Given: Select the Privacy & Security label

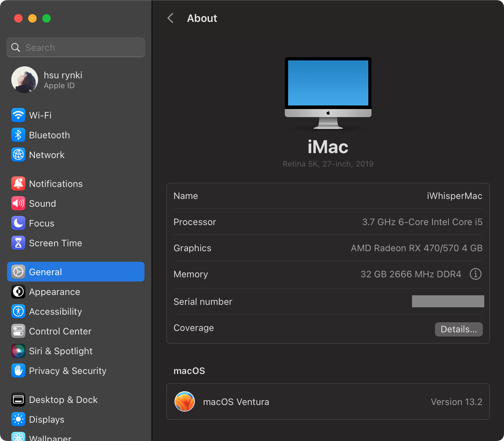Looking at the screenshot, I should click(68, 371).
